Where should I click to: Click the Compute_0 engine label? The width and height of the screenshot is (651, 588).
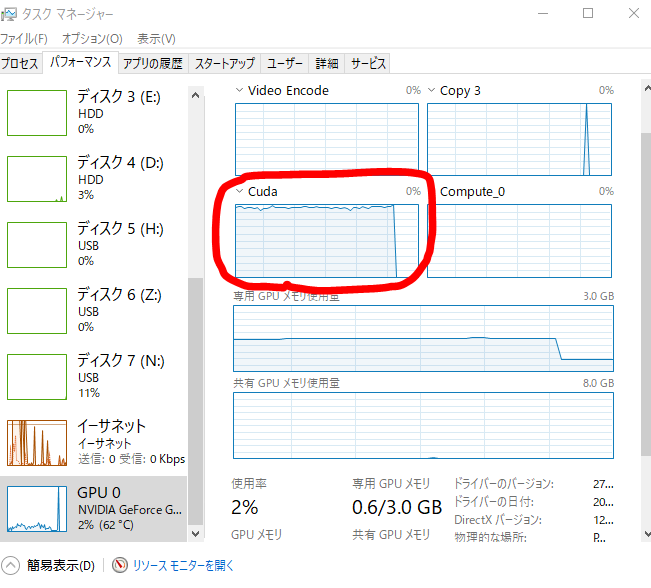point(472,191)
